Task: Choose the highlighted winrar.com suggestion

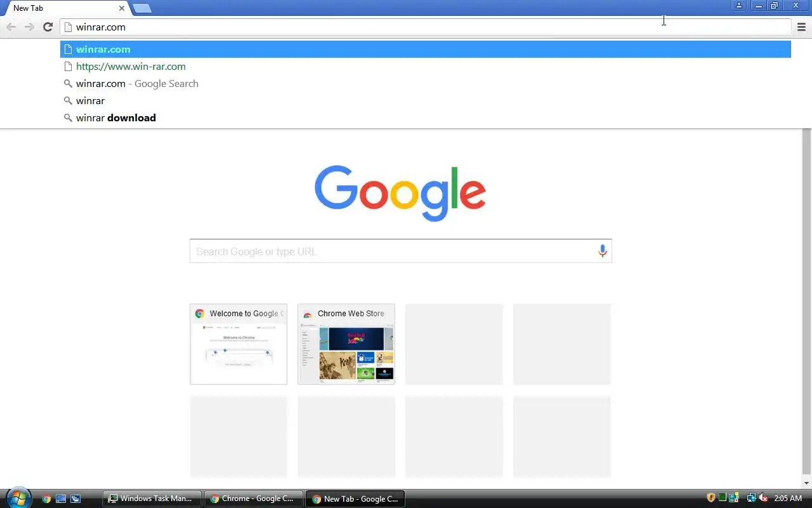Action: [426, 49]
